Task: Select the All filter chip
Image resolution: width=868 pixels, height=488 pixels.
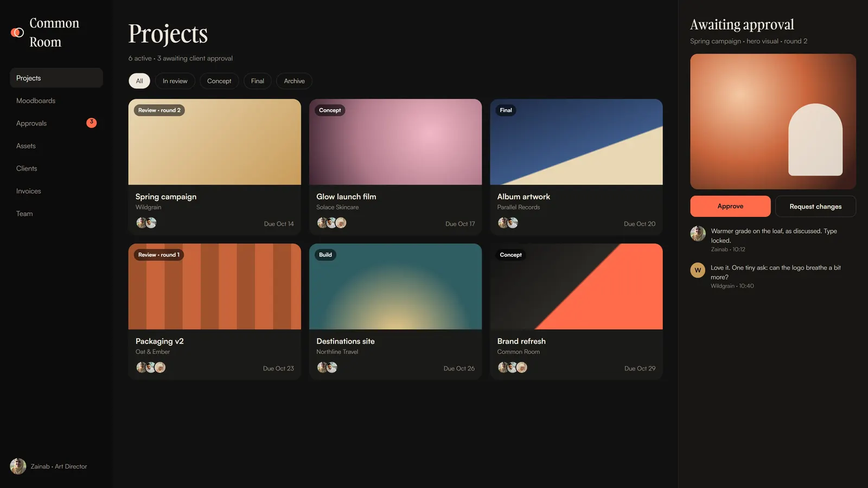Action: click(x=139, y=81)
